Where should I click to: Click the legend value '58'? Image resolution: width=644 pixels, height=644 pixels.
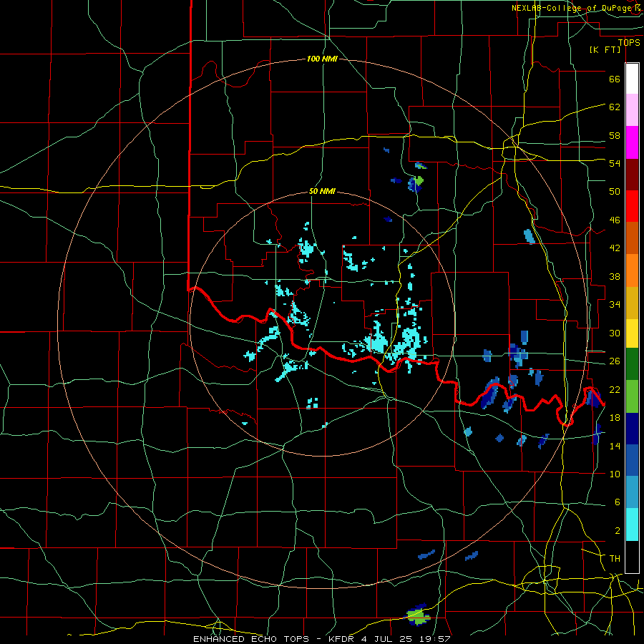click(x=615, y=135)
